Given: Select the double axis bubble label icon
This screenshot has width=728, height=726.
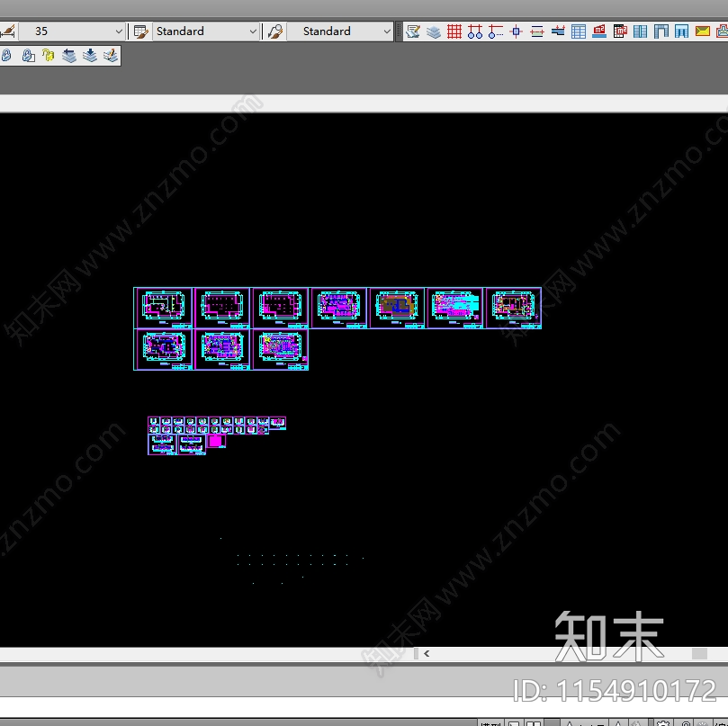Looking at the screenshot, I should 474,31.
